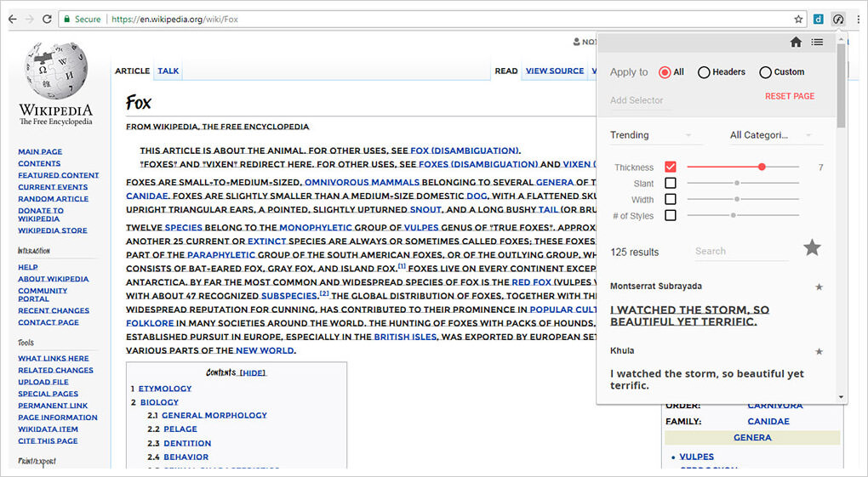Select the Headers radio button
868x477 pixels.
(x=704, y=72)
